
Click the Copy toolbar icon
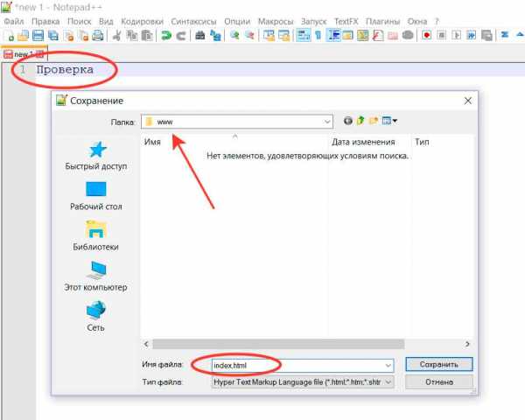(x=131, y=36)
